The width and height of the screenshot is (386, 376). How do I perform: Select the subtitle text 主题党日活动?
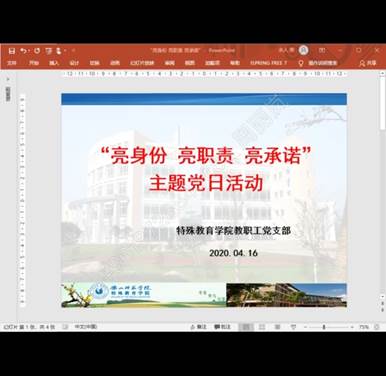tap(206, 183)
